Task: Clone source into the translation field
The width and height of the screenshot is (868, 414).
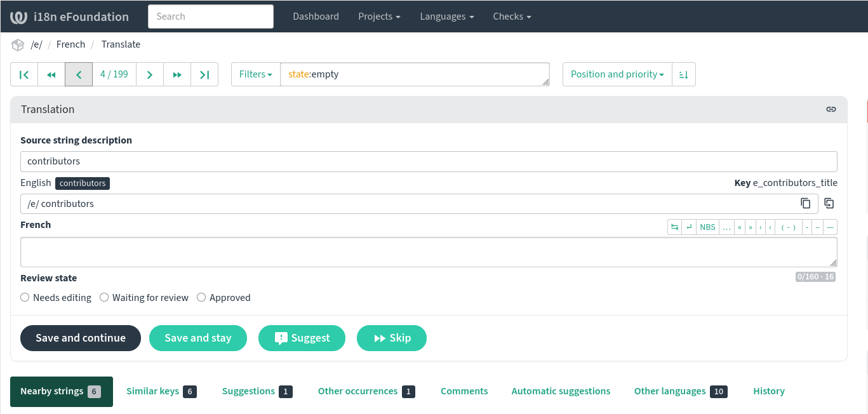Action: (x=829, y=204)
